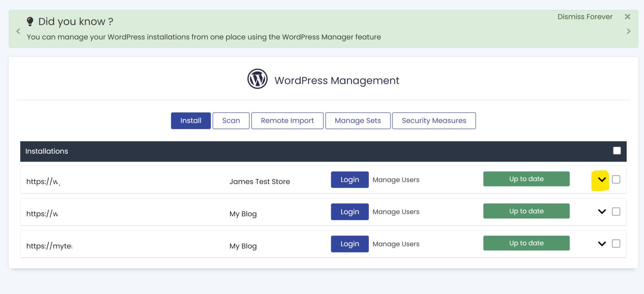This screenshot has width=644, height=294.
Task: Show next tip with right arrow
Action: 628,31
